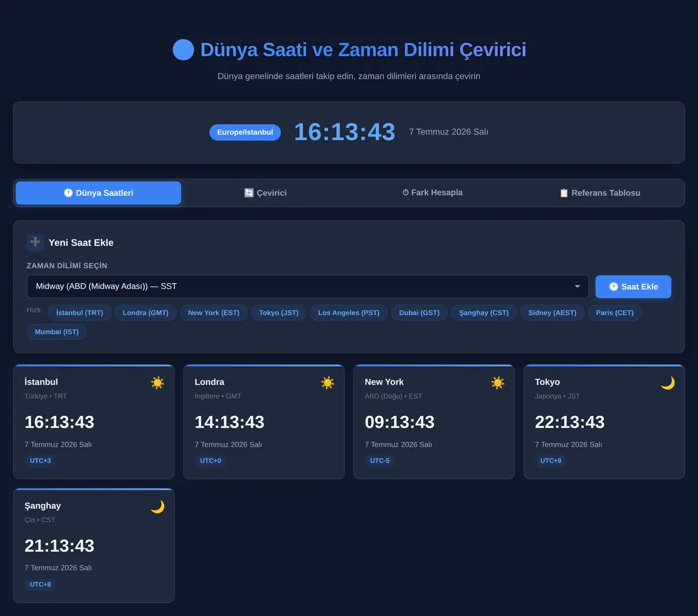698x616 pixels.
Task: Click the header date 7 Temmuz 2026 Salı
Action: pyautogui.click(x=448, y=132)
